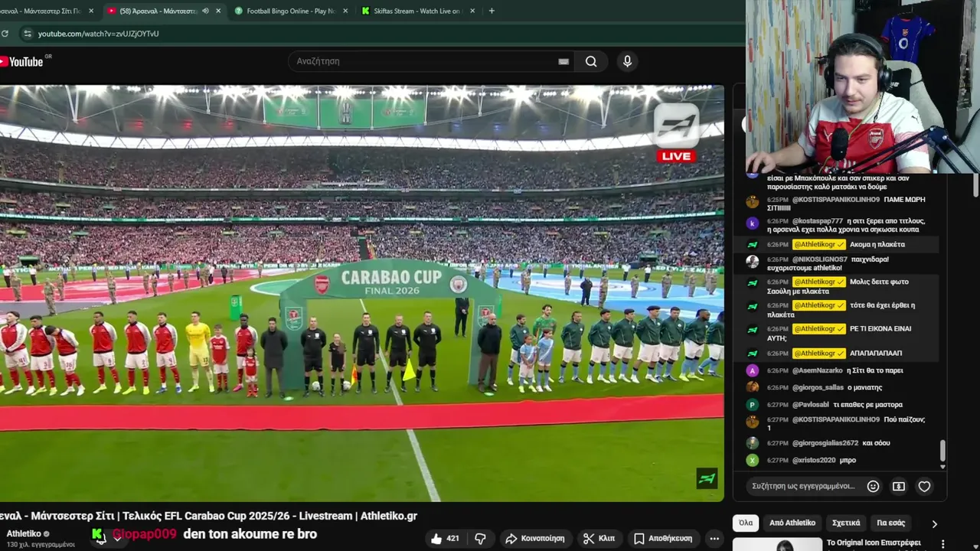Click the live chat message input
Screen dimensions: 980x551
(x=803, y=486)
